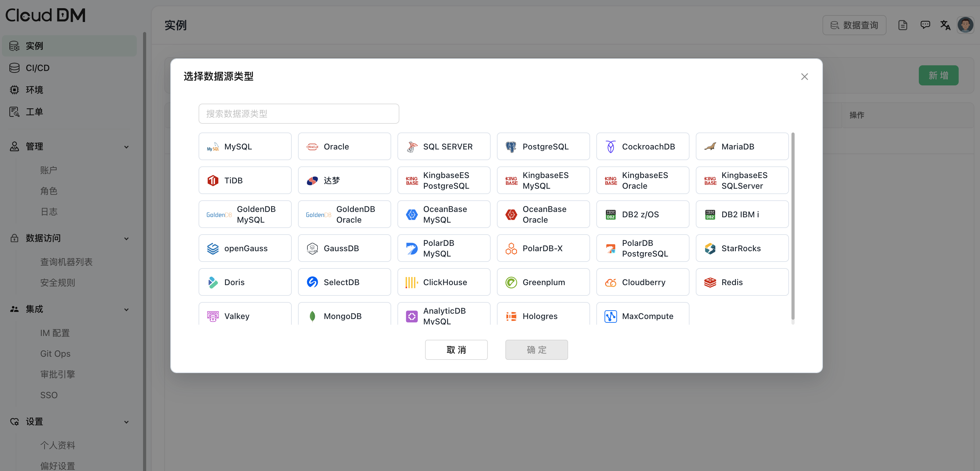Choose the Oracle logo tile
The width and height of the screenshot is (980, 471).
(312, 147)
